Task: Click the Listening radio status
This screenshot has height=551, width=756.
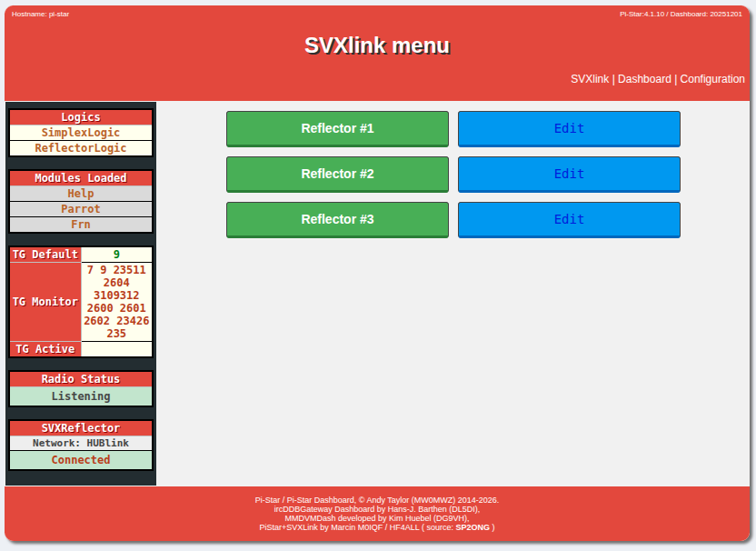Action: (81, 396)
